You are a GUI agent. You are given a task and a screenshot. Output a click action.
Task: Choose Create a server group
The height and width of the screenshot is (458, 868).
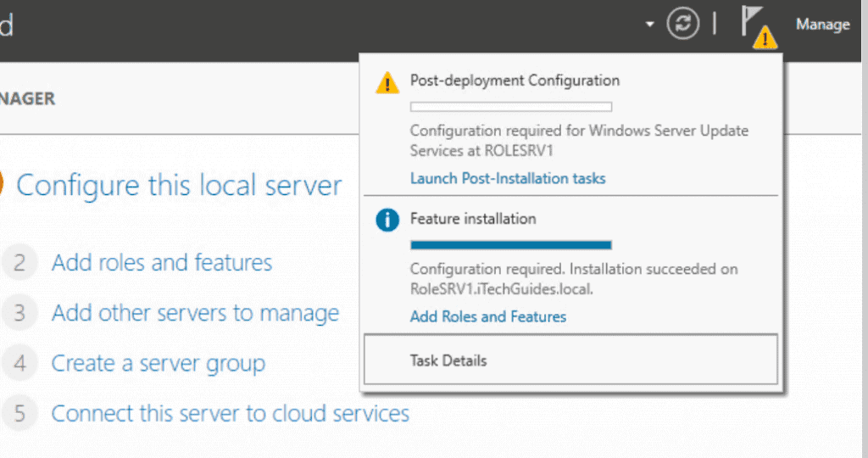click(159, 364)
